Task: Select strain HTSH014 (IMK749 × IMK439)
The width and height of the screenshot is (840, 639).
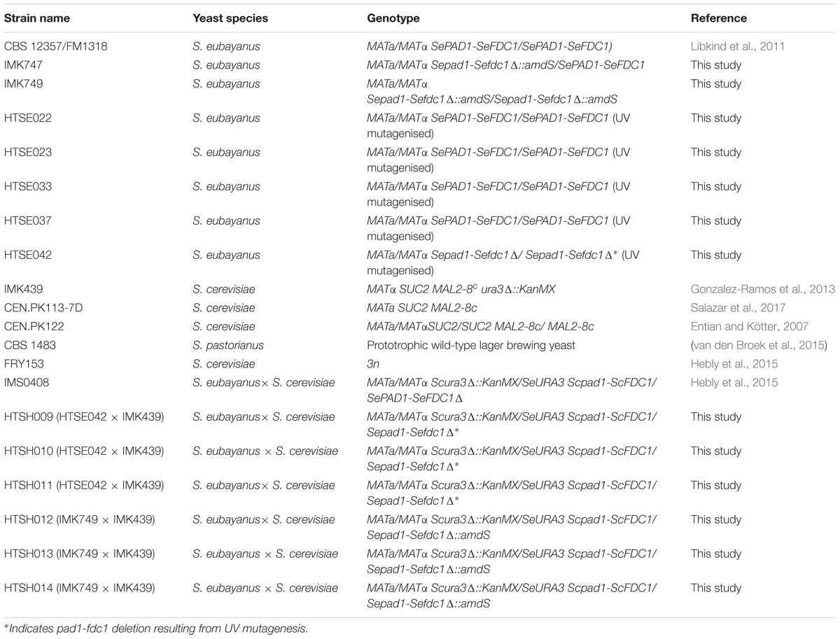Action: 79,589
